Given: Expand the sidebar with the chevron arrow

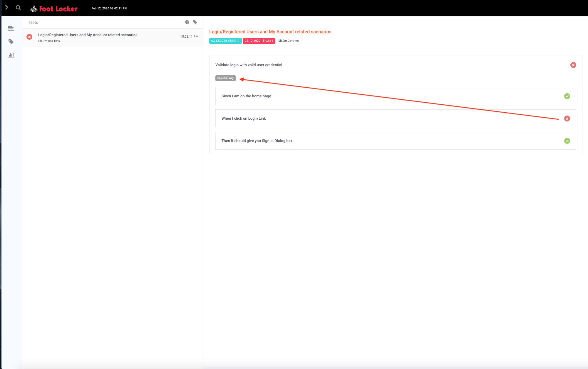Looking at the screenshot, I should coord(6,8).
